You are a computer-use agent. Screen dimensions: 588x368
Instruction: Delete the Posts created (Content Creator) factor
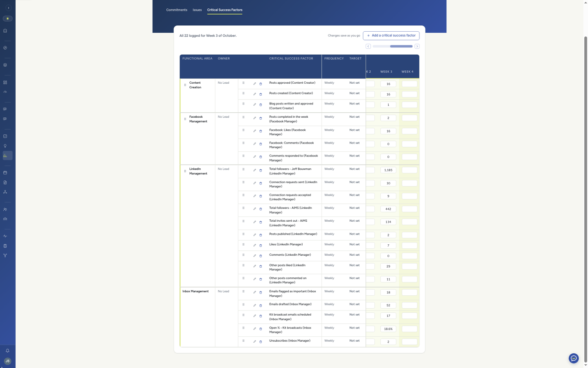point(260,94)
